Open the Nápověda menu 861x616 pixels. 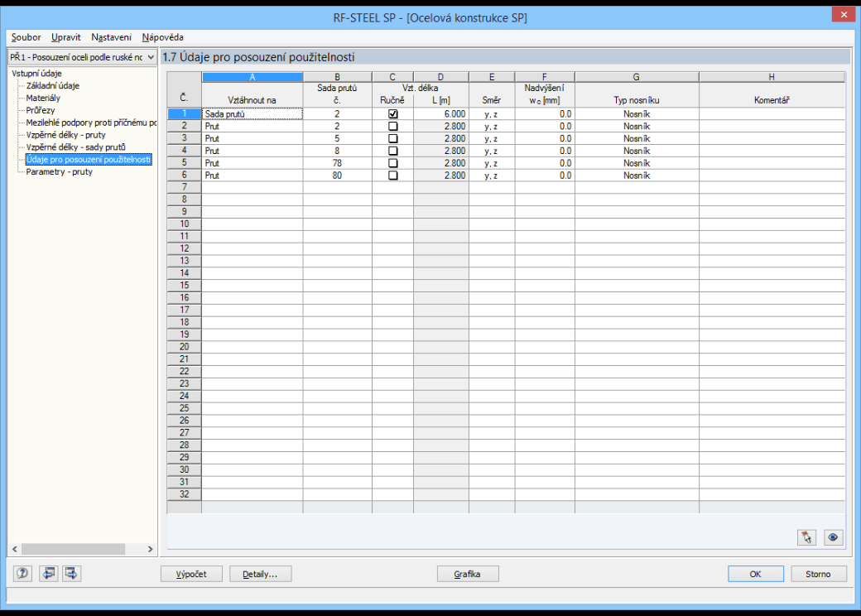[162, 37]
